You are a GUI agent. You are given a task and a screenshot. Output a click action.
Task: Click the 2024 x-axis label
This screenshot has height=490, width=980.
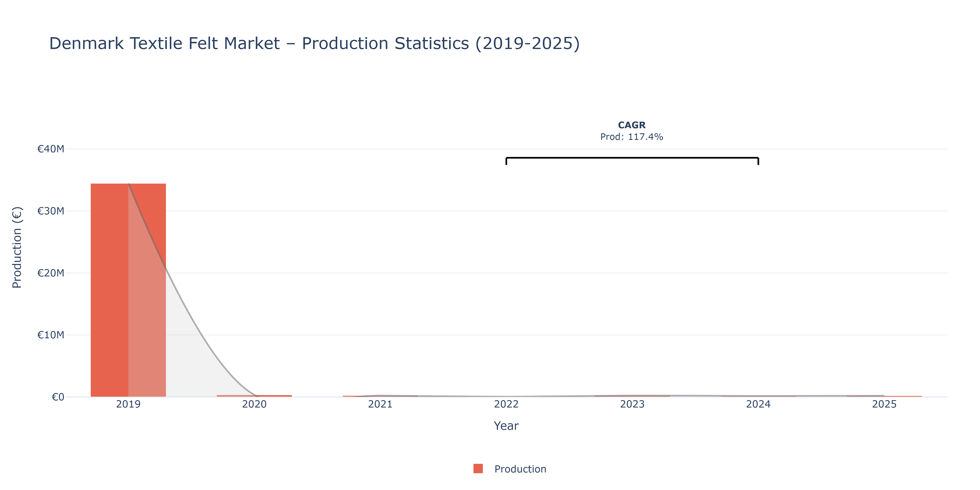tap(758, 404)
